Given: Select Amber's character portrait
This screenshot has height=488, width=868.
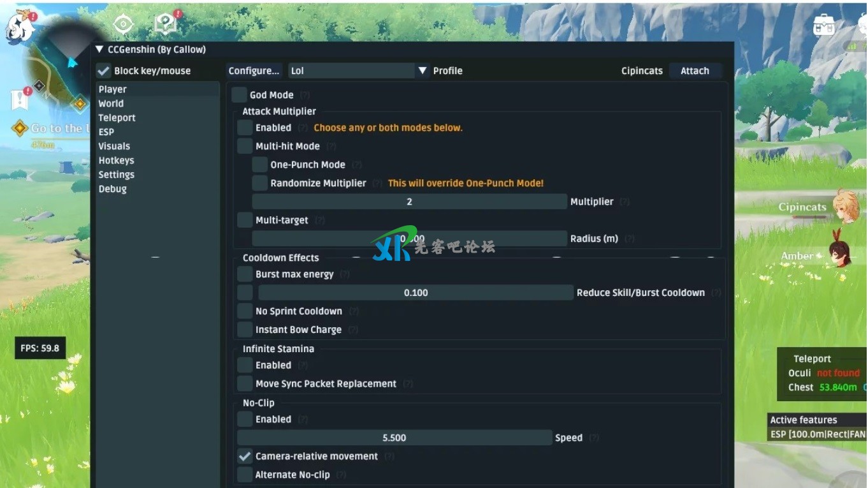Looking at the screenshot, I should coord(839,255).
